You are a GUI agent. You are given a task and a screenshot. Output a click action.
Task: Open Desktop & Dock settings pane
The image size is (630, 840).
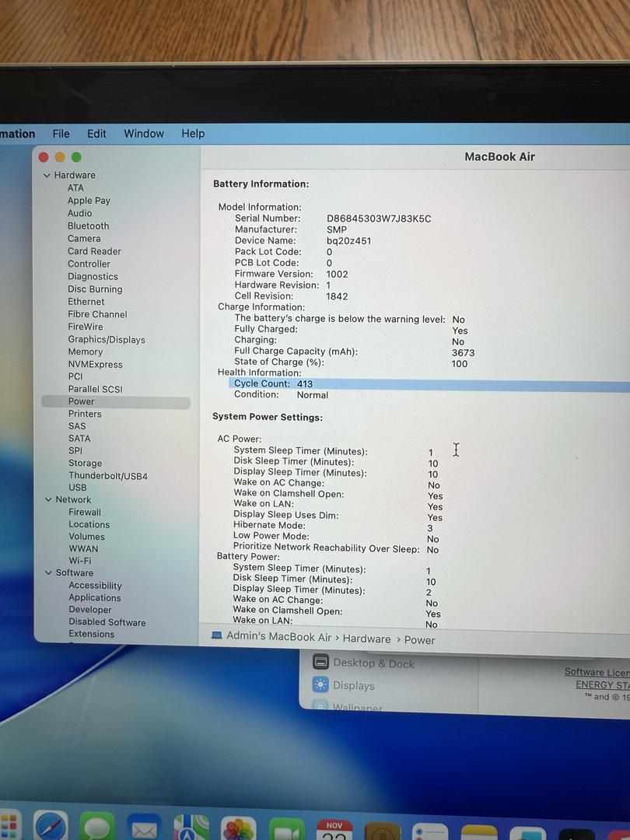coord(373,663)
